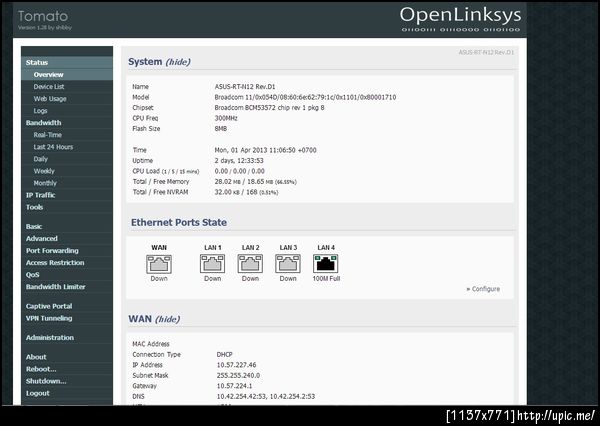Image resolution: width=600 pixels, height=426 pixels.
Task: Open QoS settings
Action: [33, 275]
